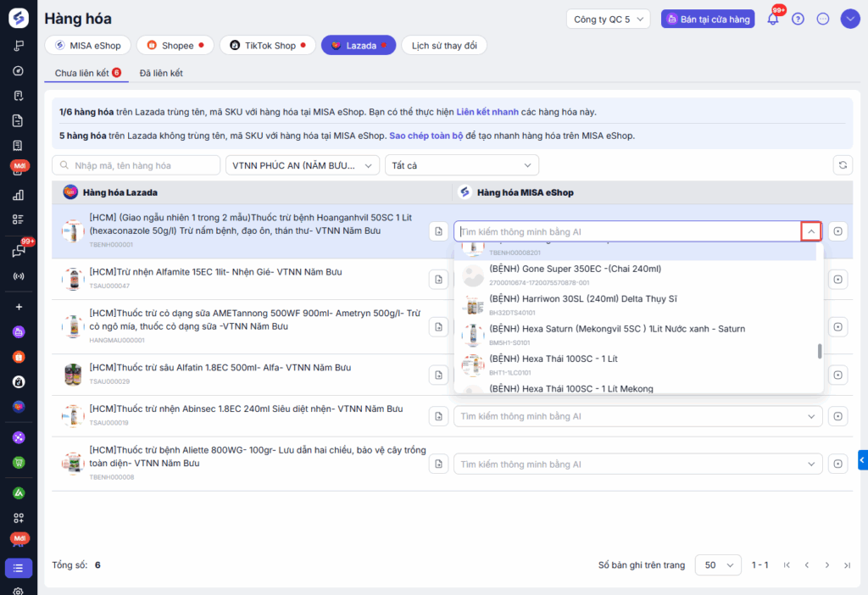Screen dimensions: 868x595
Task: Click the AI smart search input on Hoanganhvil row
Action: 628,231
